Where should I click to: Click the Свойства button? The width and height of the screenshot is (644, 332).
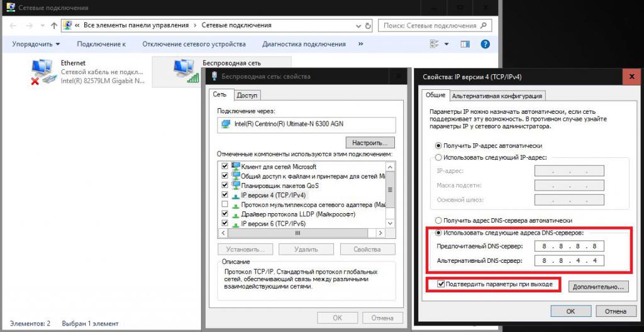(367, 250)
